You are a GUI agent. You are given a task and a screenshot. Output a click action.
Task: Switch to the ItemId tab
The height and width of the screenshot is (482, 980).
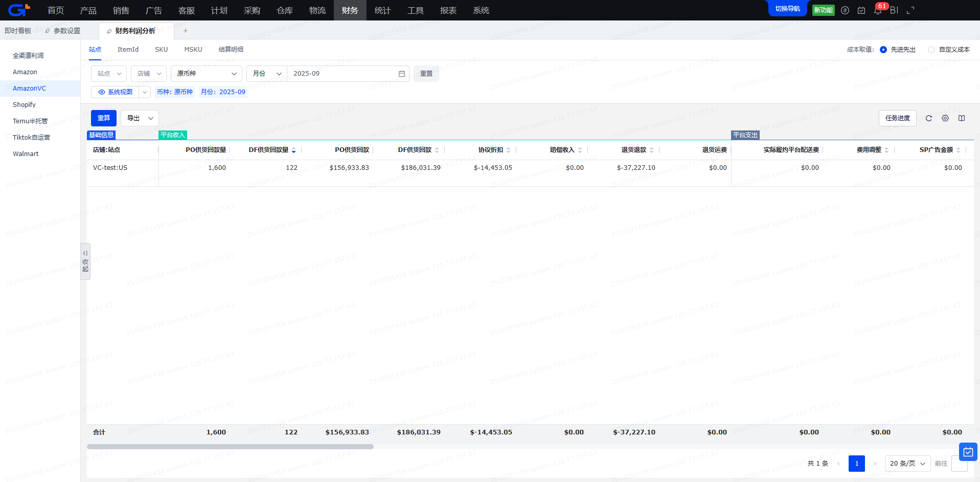click(128, 50)
